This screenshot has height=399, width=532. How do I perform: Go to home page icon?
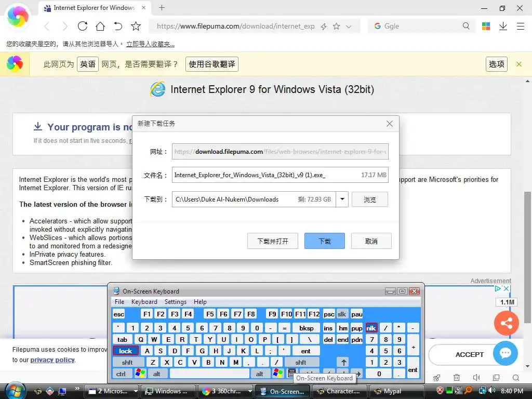pyautogui.click(x=100, y=26)
